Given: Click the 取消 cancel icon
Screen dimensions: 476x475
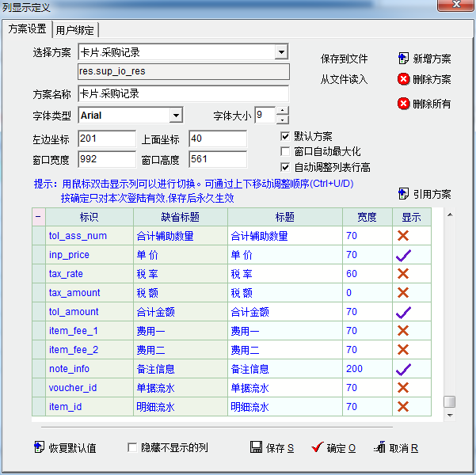Looking at the screenshot, I should [x=379, y=447].
